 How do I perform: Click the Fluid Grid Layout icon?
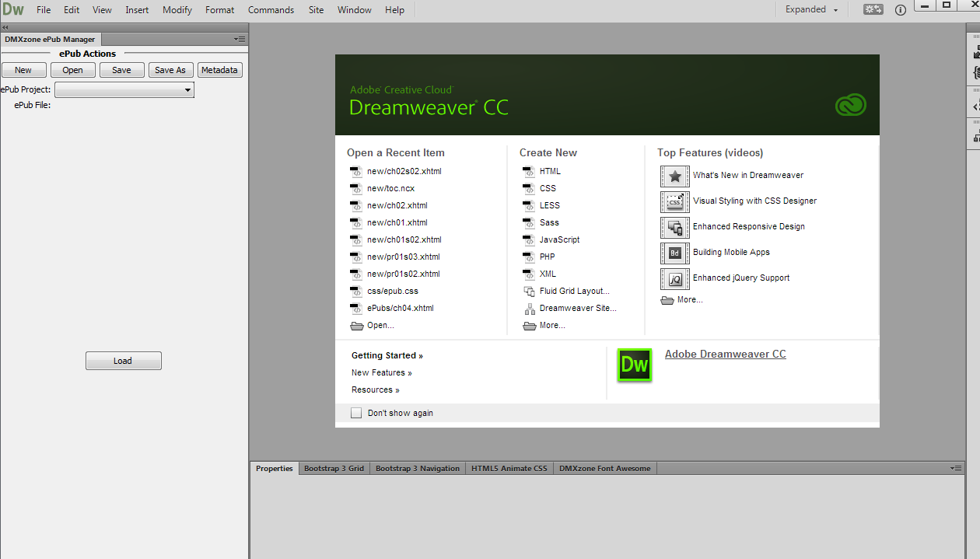pos(530,292)
